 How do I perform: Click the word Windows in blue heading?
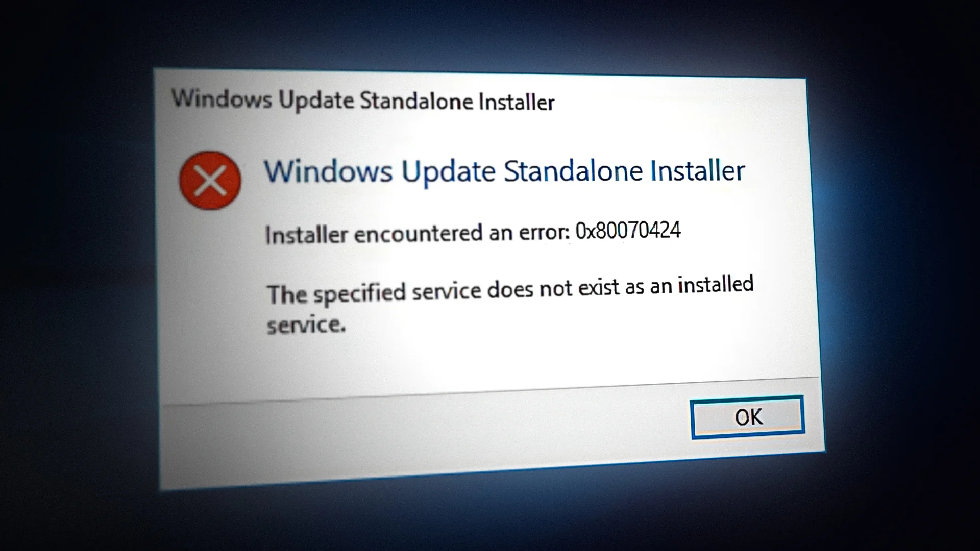[x=328, y=171]
